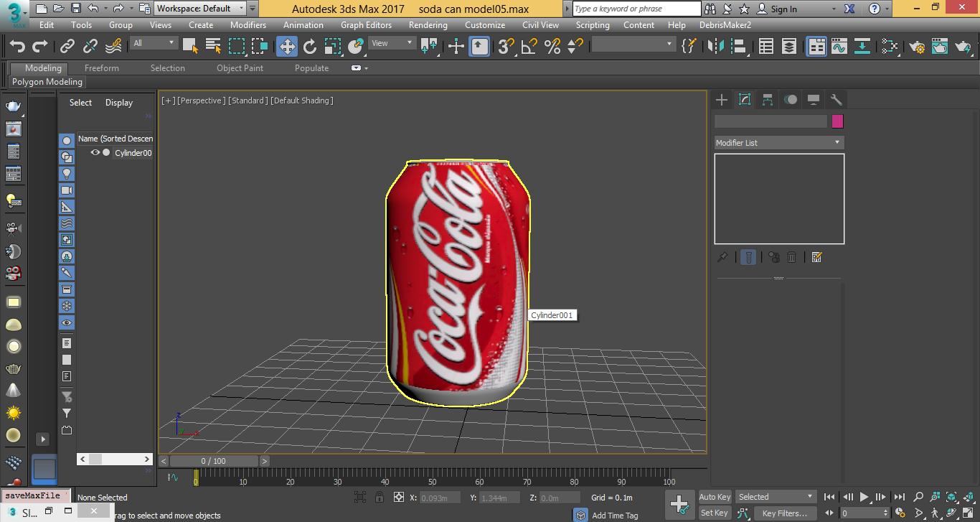This screenshot has width=980, height=522.
Task: Click the object name field in Modify panel
Action: [x=771, y=121]
